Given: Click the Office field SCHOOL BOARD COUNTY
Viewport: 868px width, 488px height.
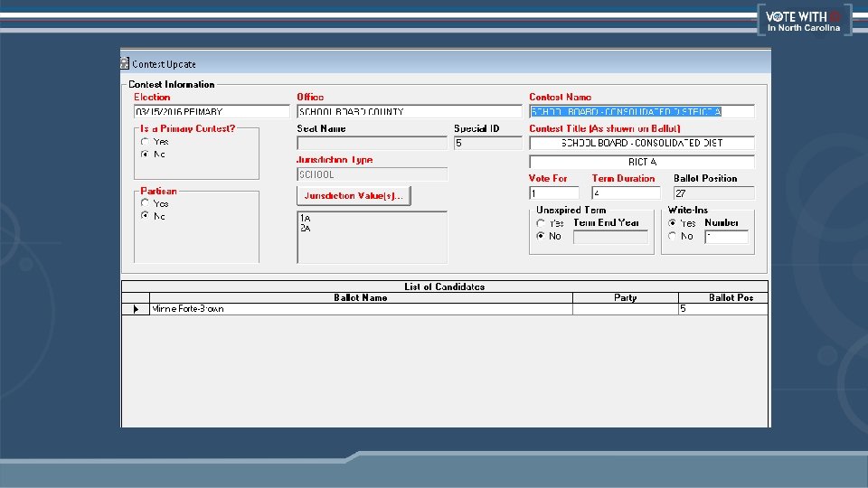Looking at the screenshot, I should [x=409, y=112].
